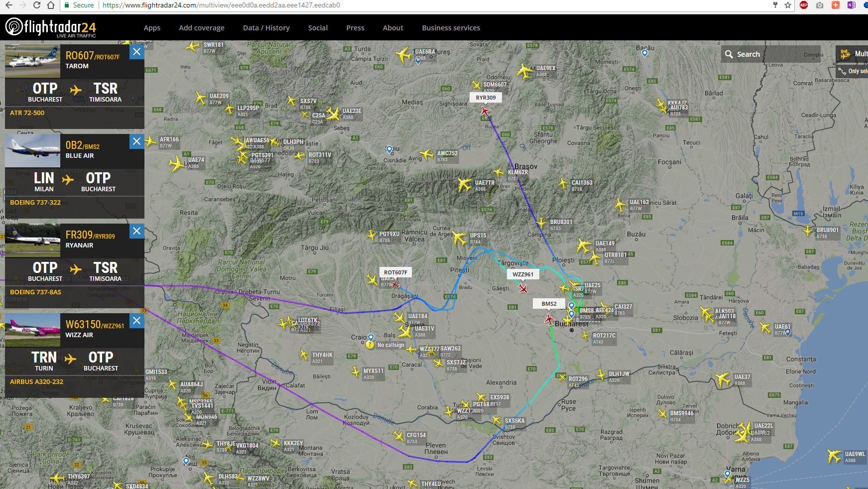This screenshot has width=868, height=489.
Task: Select the UPS15 aircraft icon
Action: [459, 238]
